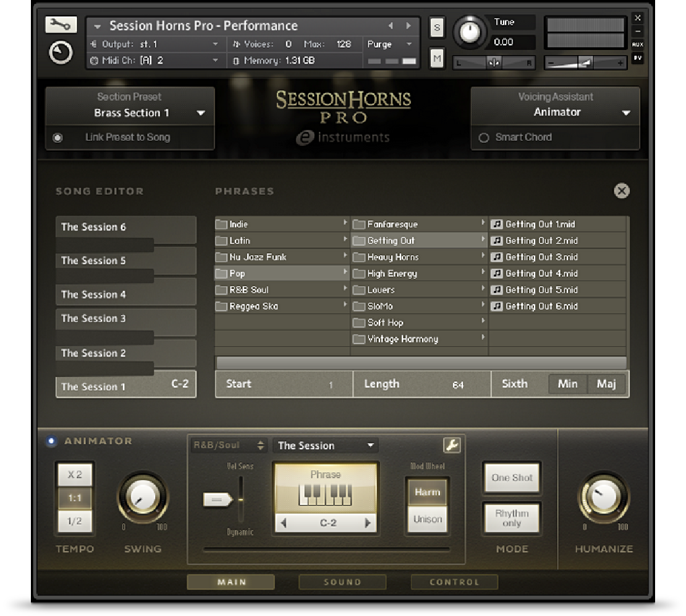Viewport: 686px width, 616px height.
Task: Open the Reggea Ska folder
Action: pyautogui.click(x=282, y=306)
